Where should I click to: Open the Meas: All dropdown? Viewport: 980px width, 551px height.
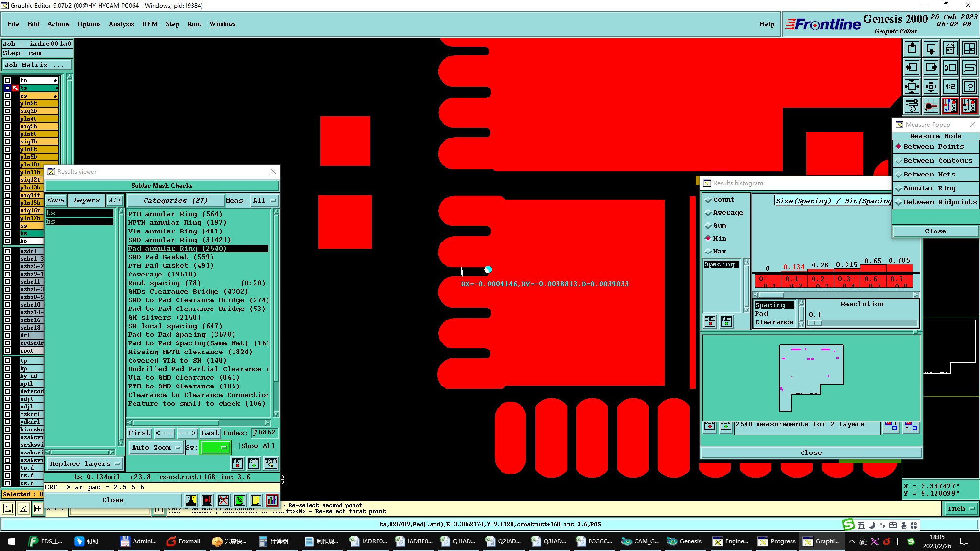click(264, 201)
